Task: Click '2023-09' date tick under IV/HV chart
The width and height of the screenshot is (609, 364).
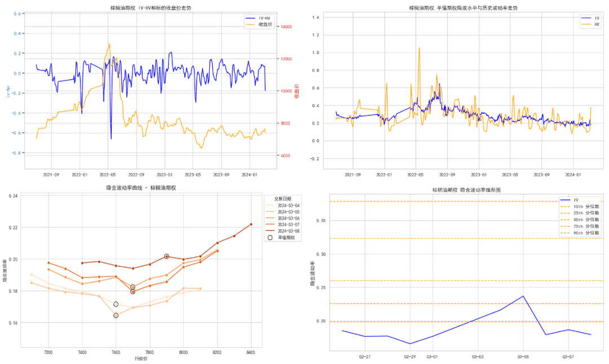Action: pos(541,175)
